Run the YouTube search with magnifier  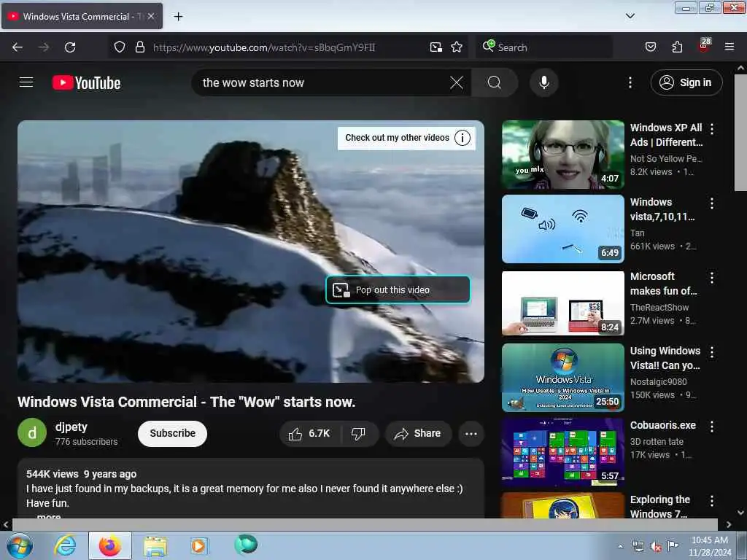pos(495,82)
